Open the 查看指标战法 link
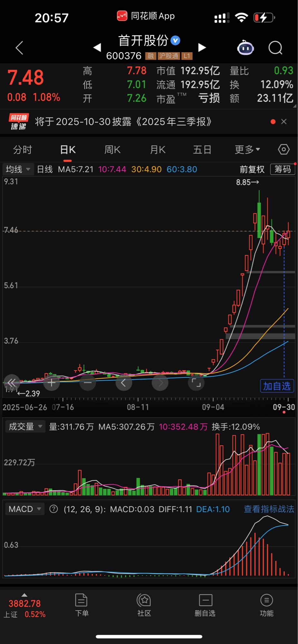Image resolution: width=298 pixels, height=644 pixels. [269, 509]
